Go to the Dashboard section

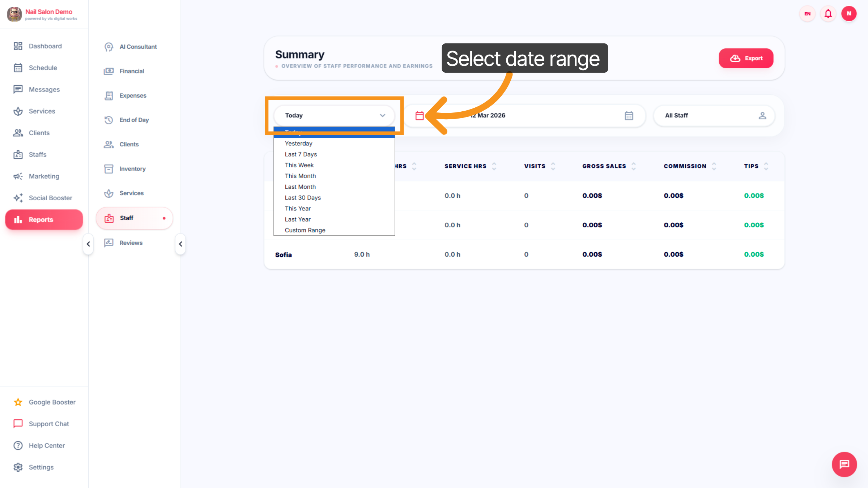(45, 46)
